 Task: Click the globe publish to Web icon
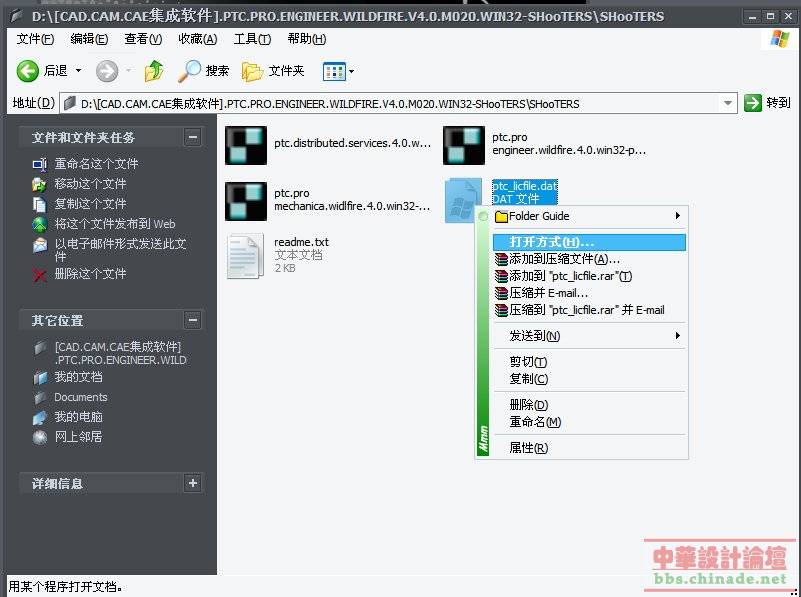pyautogui.click(x=39, y=224)
